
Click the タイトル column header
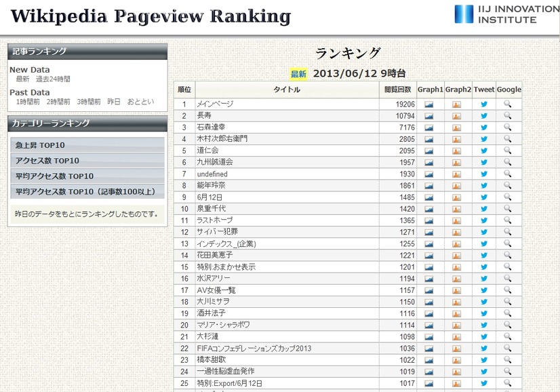(x=287, y=90)
